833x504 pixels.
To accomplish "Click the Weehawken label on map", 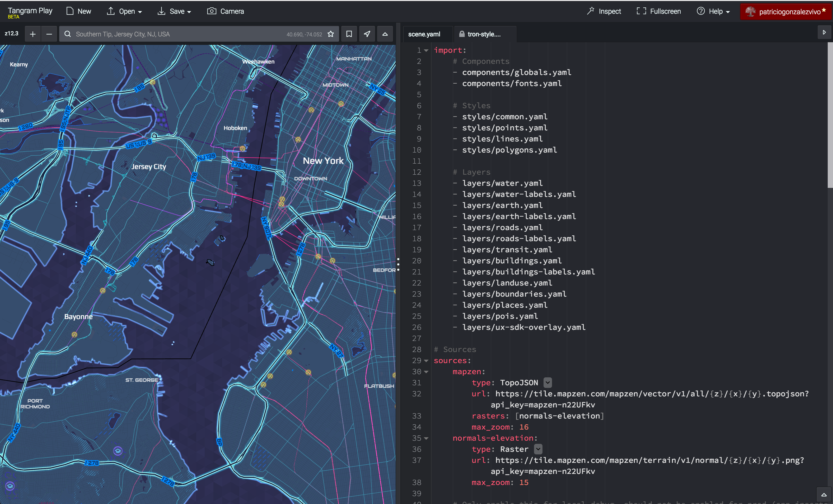I will click(258, 61).
